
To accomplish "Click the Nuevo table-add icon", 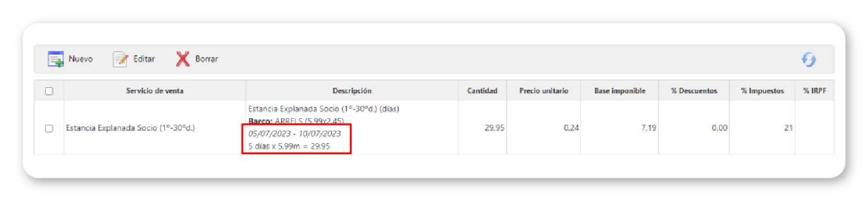I will [55, 59].
